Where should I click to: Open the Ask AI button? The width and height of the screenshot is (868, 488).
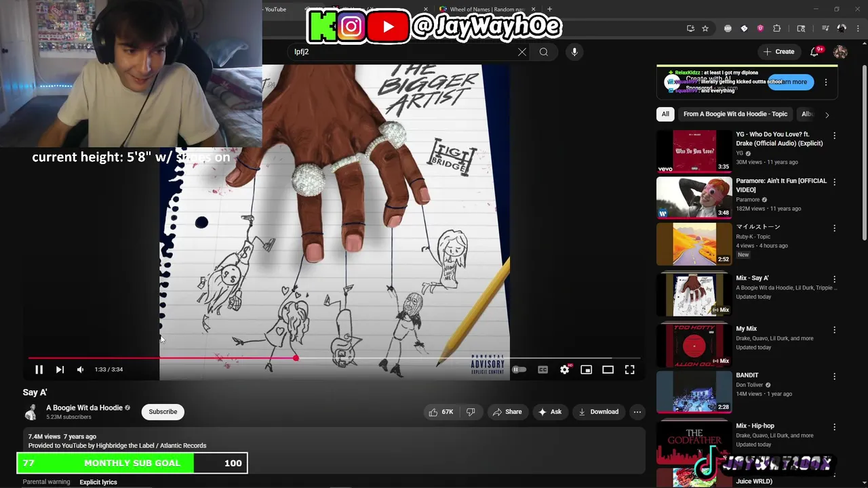tap(549, 411)
